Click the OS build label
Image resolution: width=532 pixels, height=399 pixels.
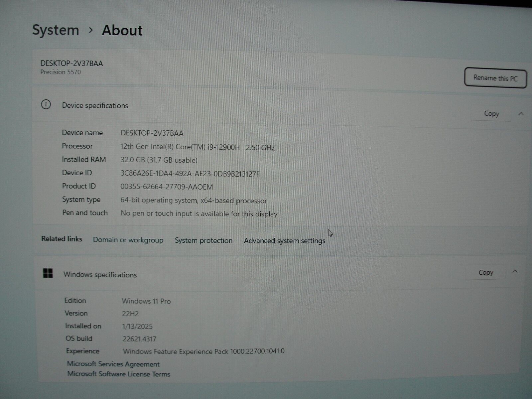[79, 338]
